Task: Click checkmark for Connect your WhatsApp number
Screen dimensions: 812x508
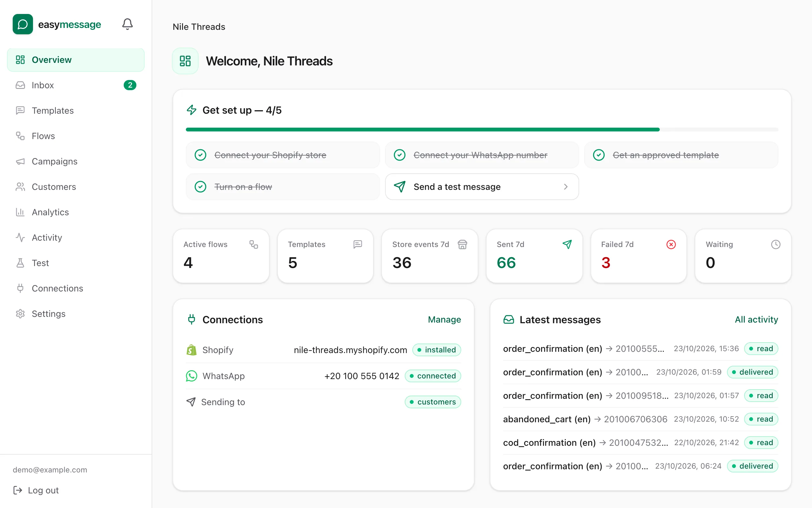Action: point(400,155)
